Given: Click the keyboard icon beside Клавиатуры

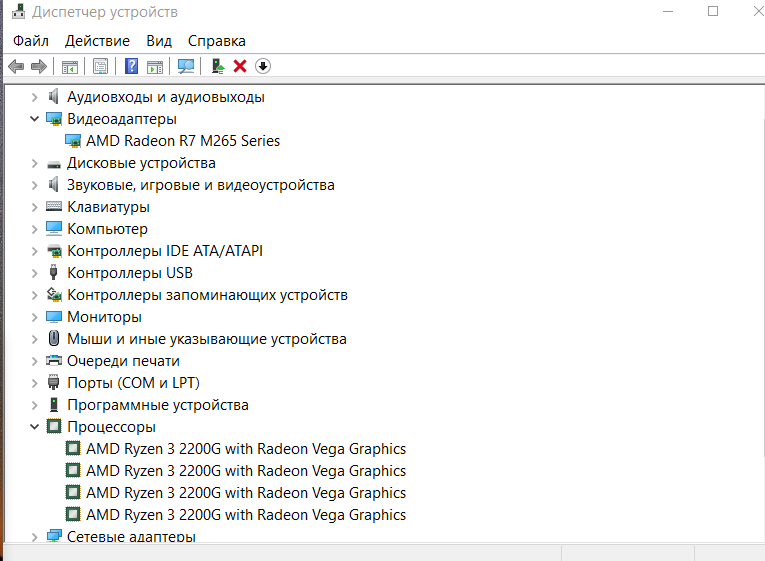Looking at the screenshot, I should (54, 206).
